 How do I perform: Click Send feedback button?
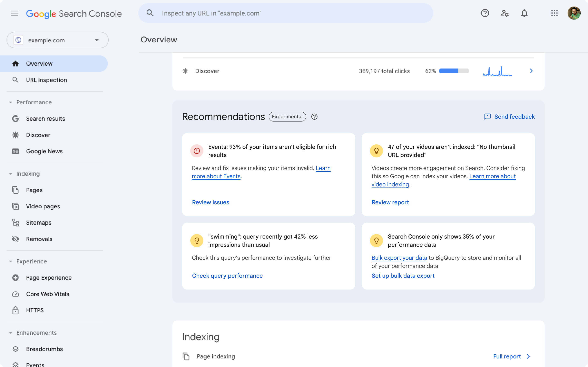click(x=509, y=116)
